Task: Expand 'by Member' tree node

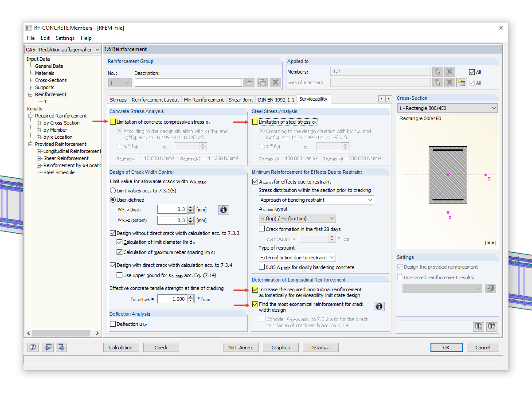Action: click(x=39, y=130)
